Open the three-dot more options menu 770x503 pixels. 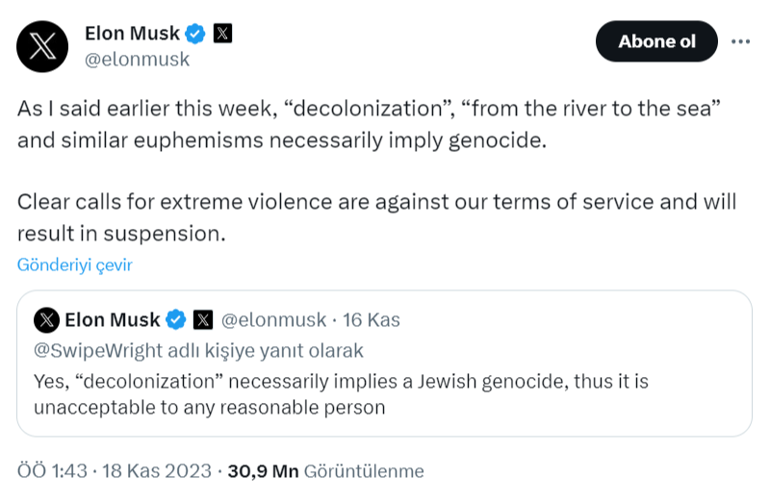point(741,42)
